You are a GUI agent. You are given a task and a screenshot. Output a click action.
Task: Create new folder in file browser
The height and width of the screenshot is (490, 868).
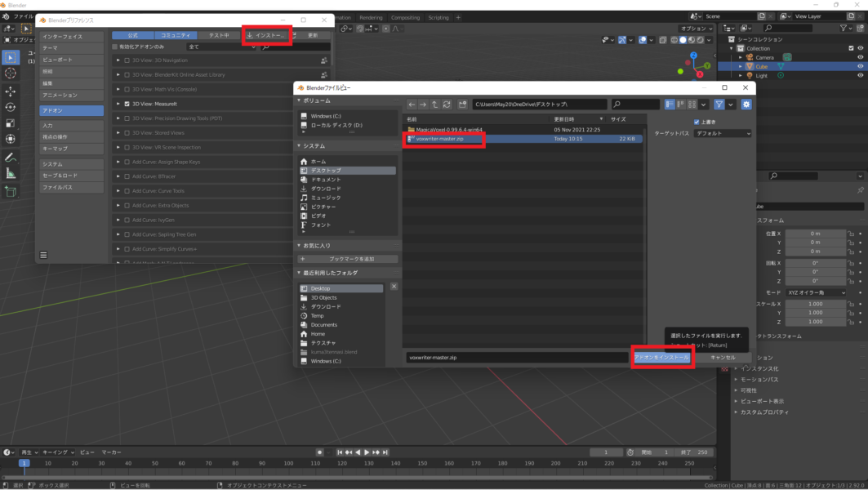(x=463, y=104)
